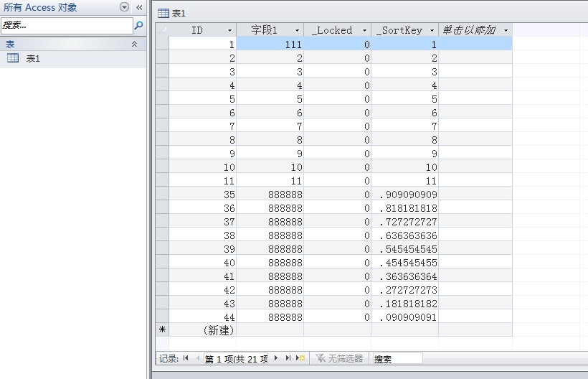
Task: Click the _SortKey cell showing .454545455
Action: pos(404,263)
